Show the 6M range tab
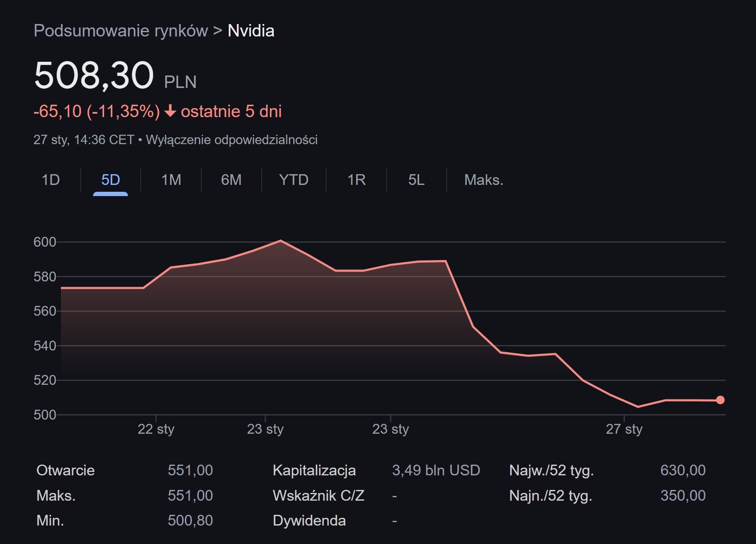Image resolution: width=756 pixels, height=544 pixels. click(231, 180)
